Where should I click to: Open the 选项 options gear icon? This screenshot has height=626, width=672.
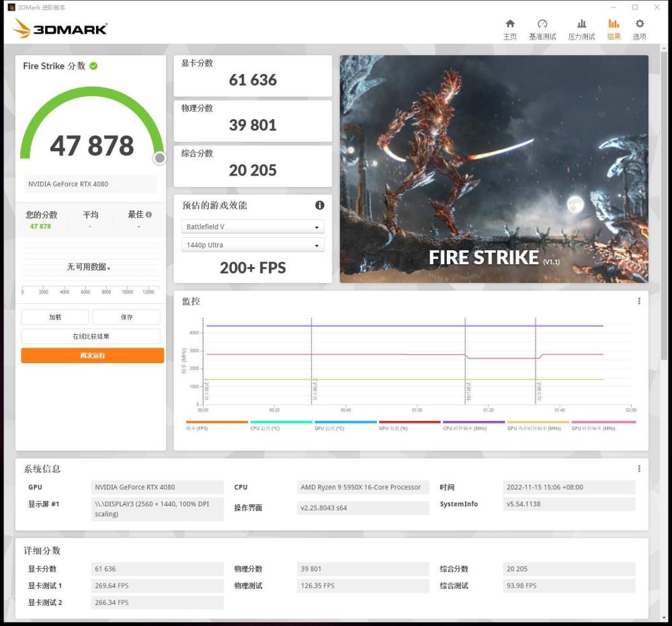[639, 24]
